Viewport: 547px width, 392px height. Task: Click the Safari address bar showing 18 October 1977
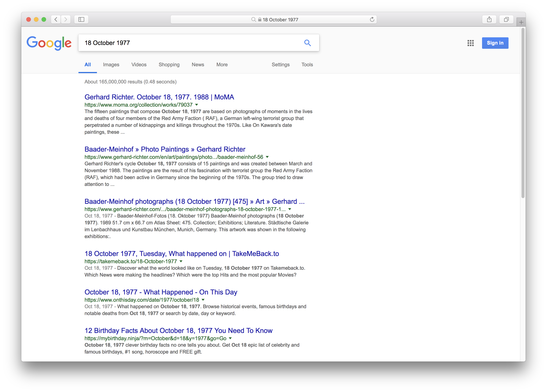273,20
